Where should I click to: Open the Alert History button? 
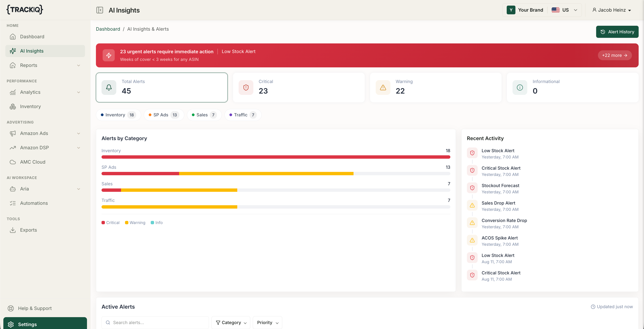click(x=617, y=32)
